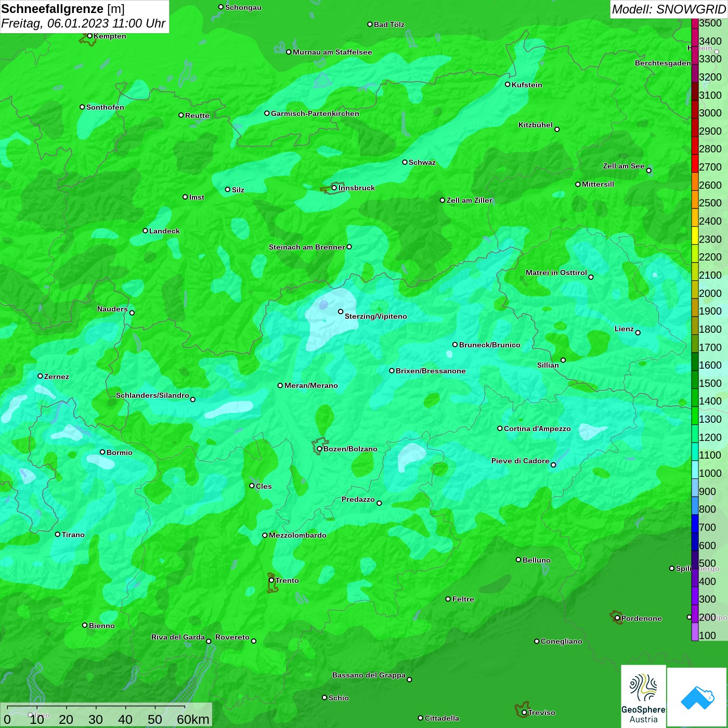Select the 2700 m red legend color
The image size is (728, 728).
tap(695, 163)
